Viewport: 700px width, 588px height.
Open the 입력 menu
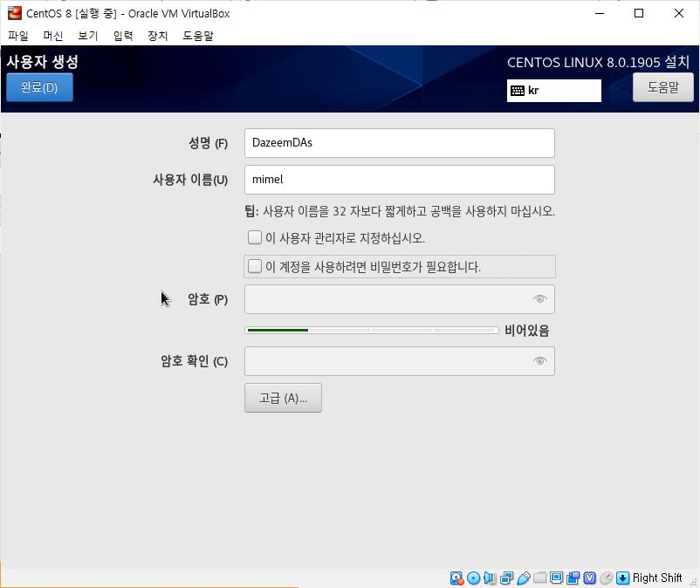(123, 36)
